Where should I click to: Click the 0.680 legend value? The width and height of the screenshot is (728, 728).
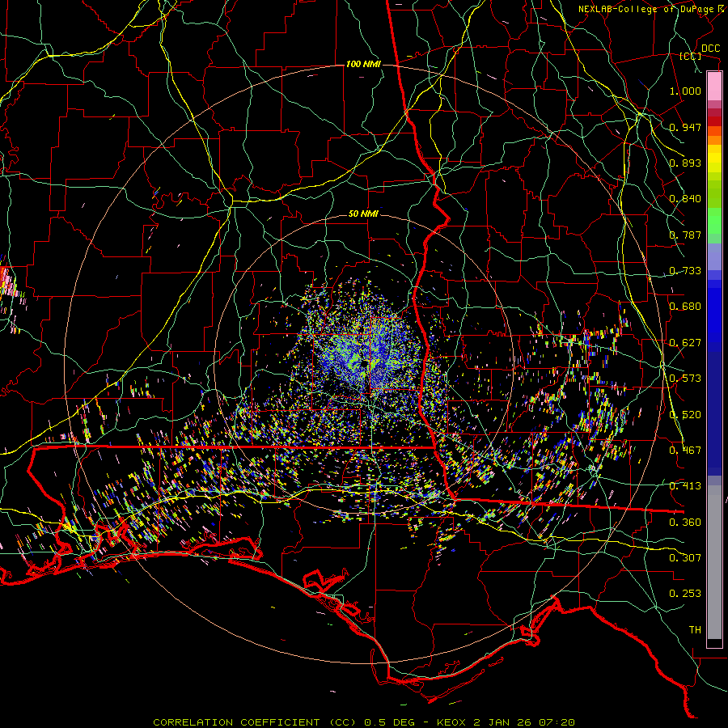click(x=685, y=307)
